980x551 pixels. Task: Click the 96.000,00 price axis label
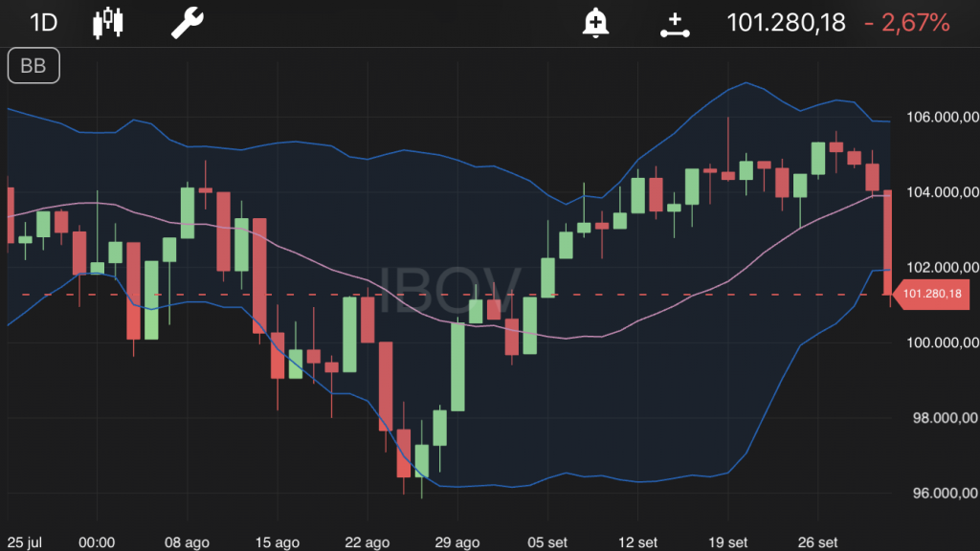946,493
